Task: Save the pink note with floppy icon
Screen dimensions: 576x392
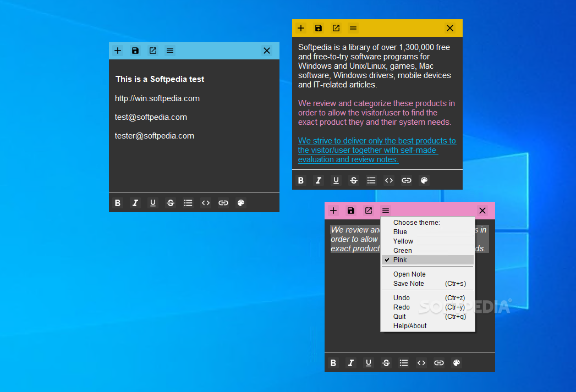Action: pyautogui.click(x=351, y=211)
